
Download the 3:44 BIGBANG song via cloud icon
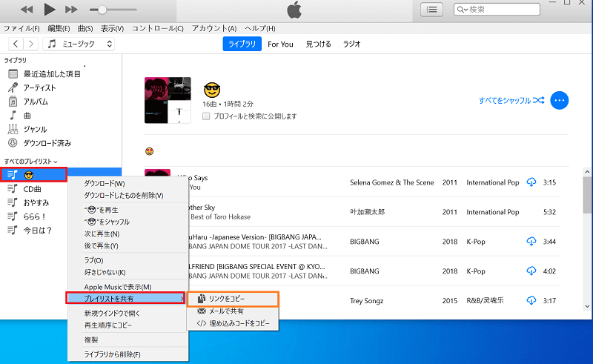point(531,242)
